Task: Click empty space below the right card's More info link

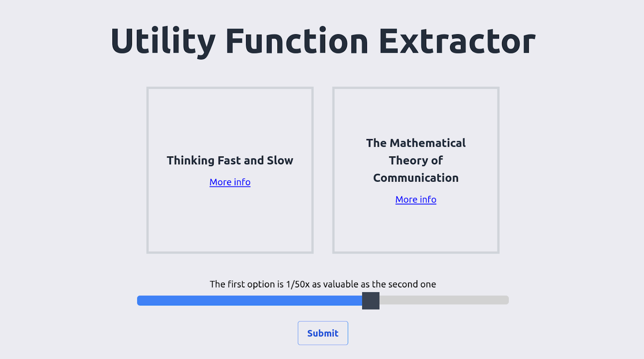Action: click(x=416, y=228)
